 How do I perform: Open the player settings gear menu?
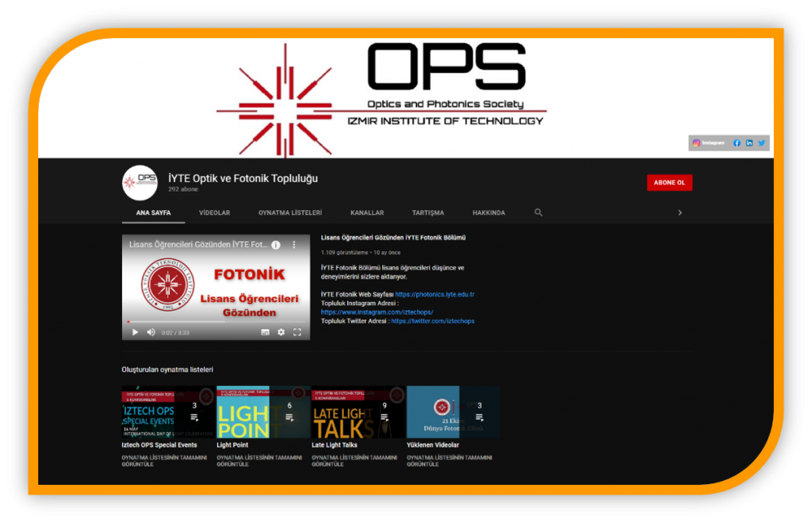pyautogui.click(x=282, y=332)
